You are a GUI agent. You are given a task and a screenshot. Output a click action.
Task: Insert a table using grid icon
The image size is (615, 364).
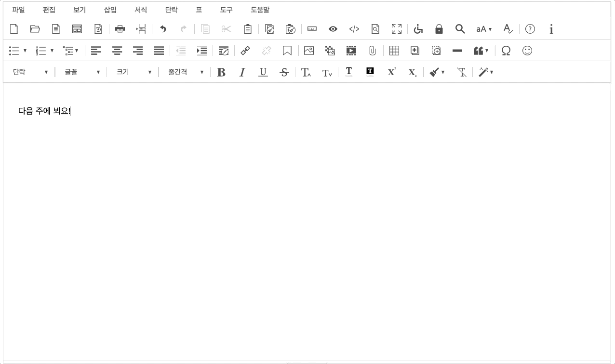pyautogui.click(x=394, y=51)
